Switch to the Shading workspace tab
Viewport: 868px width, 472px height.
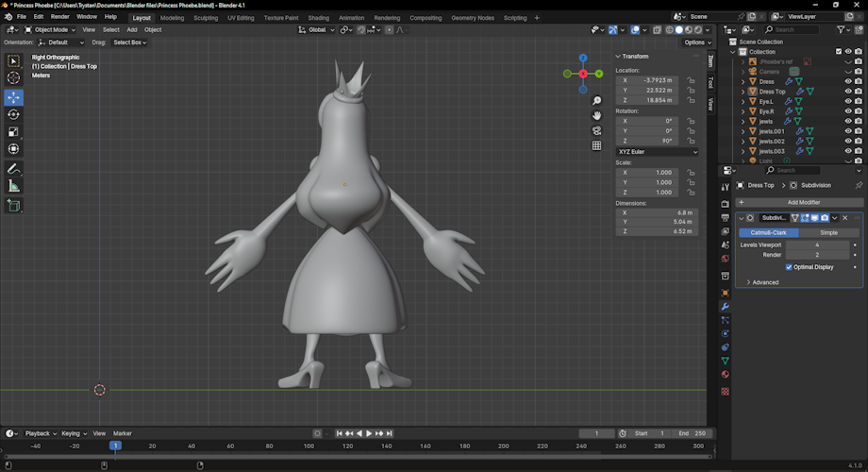click(x=318, y=18)
